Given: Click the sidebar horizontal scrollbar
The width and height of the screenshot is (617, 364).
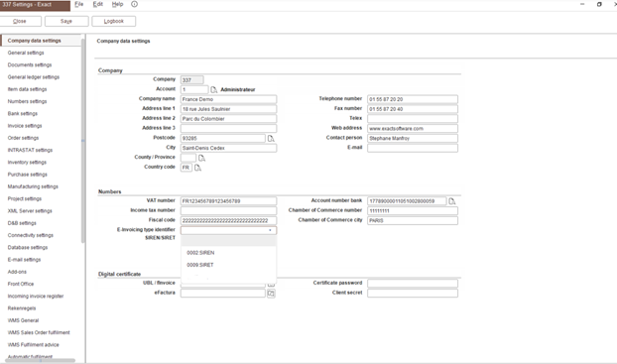Looking at the screenshot, I should [x=40, y=360].
